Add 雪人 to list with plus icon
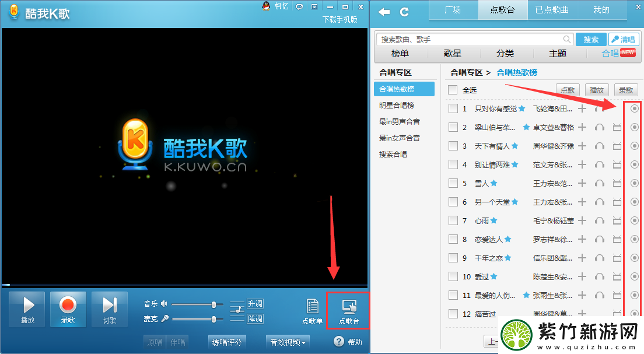Screen dimensions: 644x354 click(582, 183)
